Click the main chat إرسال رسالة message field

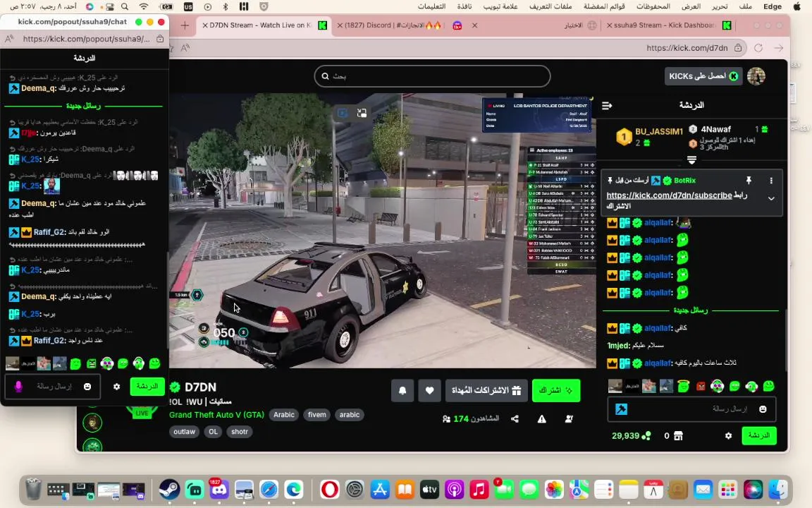pos(691,409)
